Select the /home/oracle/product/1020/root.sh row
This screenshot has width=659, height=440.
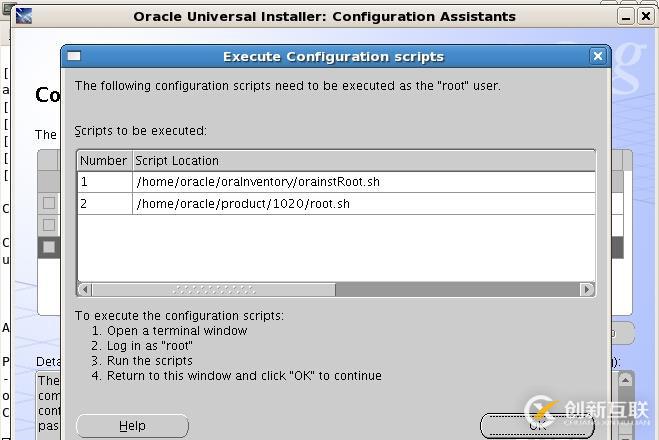(336, 204)
